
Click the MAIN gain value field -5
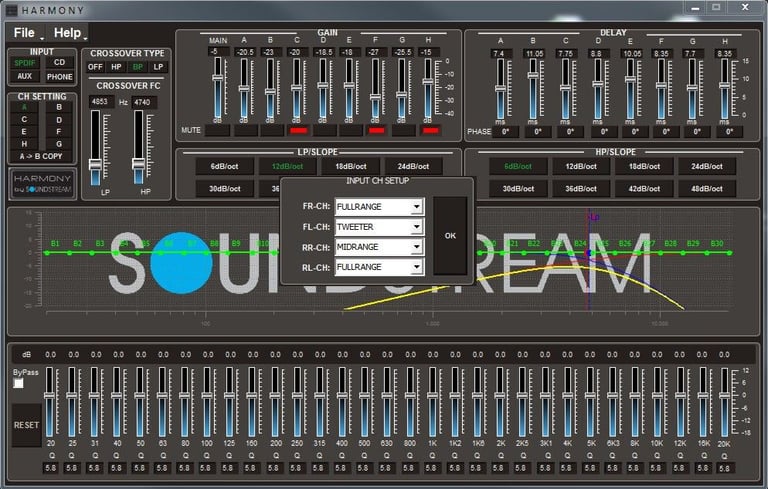218,51
